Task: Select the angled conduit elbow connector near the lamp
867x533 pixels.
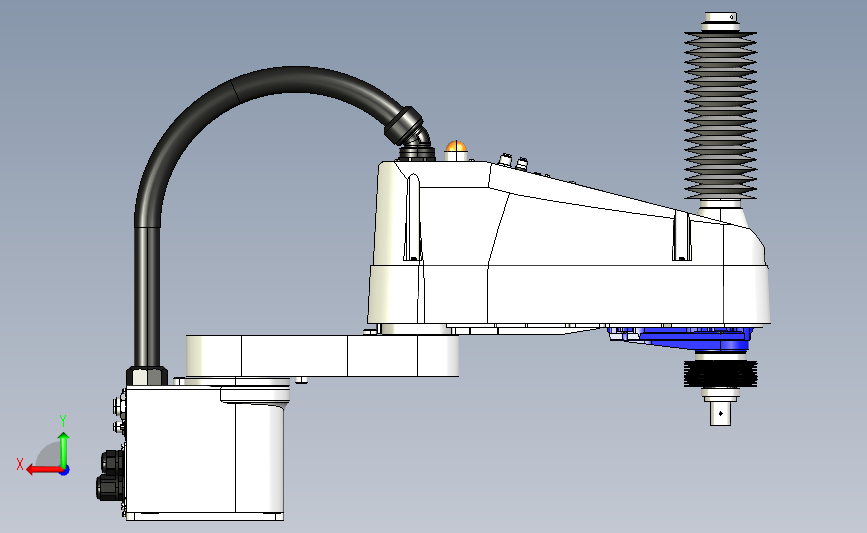Action: coord(410,131)
